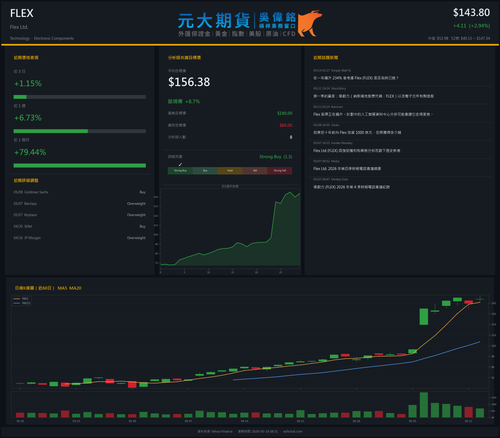Click the 05/07 Keybanc rating row
500x438 pixels.
[80, 215]
